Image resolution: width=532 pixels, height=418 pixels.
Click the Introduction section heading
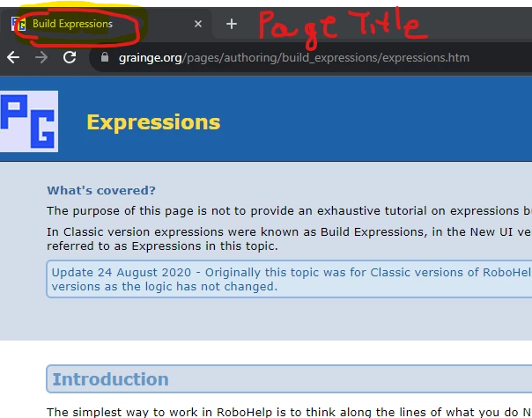coord(111,379)
